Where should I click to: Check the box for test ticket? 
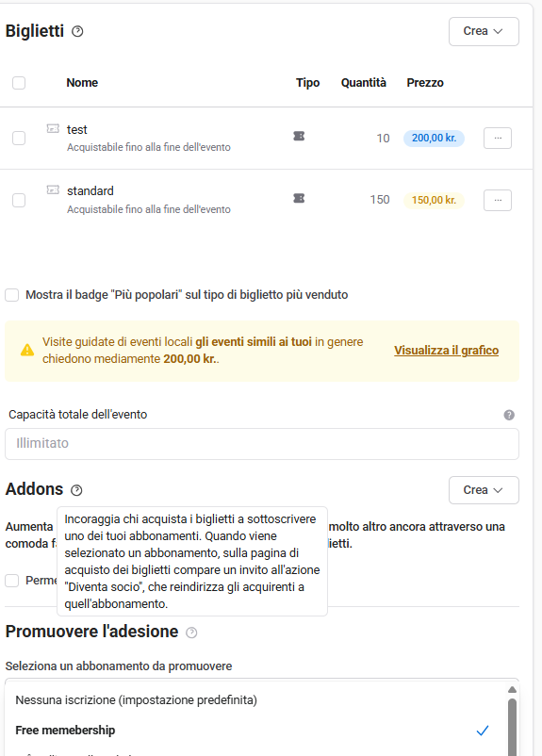(19, 139)
